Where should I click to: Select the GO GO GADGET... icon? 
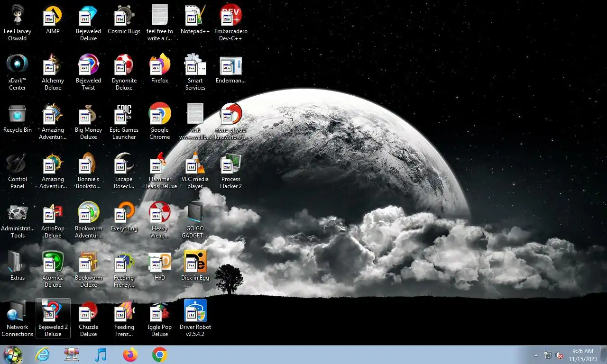coord(195,220)
